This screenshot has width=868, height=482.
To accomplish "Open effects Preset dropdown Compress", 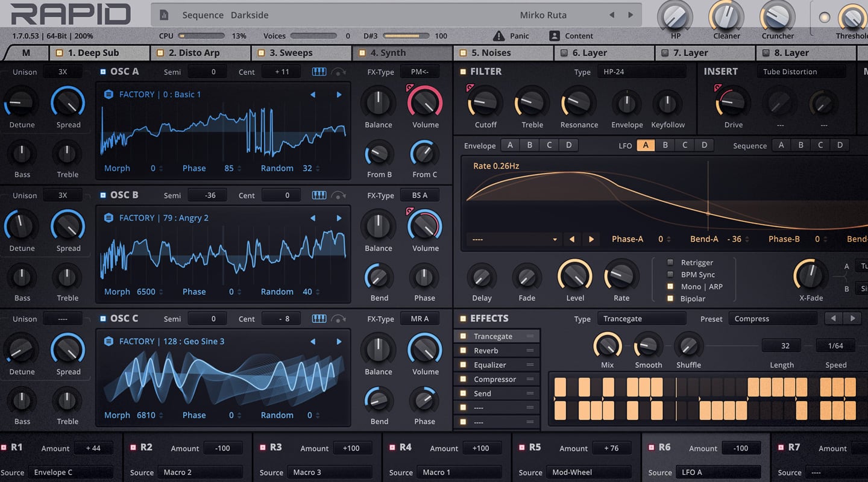I will (773, 319).
